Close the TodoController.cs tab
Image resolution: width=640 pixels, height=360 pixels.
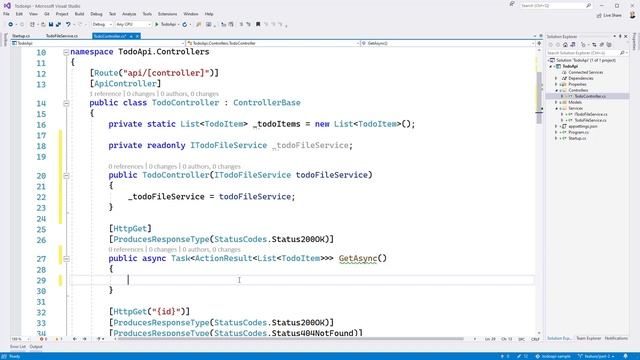138,36
